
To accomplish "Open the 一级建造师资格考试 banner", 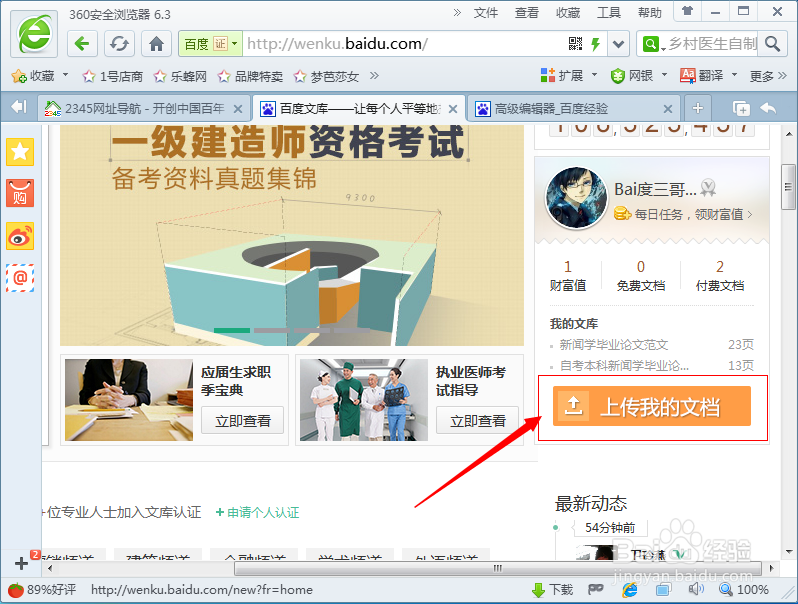I will tap(292, 235).
